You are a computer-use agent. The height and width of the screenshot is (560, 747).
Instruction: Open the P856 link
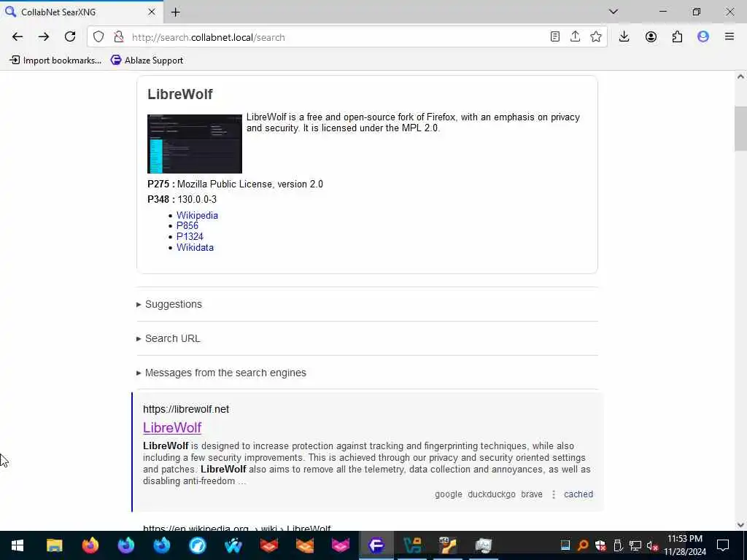[x=187, y=226]
